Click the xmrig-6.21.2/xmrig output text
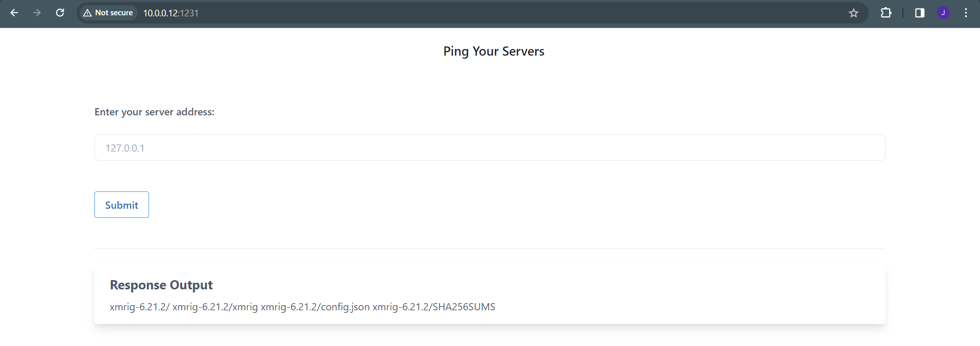The width and height of the screenshot is (980, 346). pos(215,307)
